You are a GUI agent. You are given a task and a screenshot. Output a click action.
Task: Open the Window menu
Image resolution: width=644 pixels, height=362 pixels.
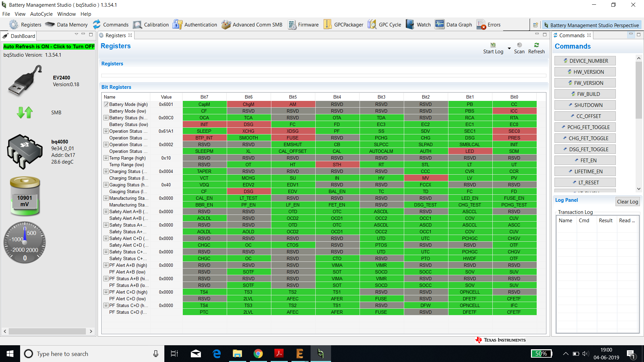tap(66, 14)
